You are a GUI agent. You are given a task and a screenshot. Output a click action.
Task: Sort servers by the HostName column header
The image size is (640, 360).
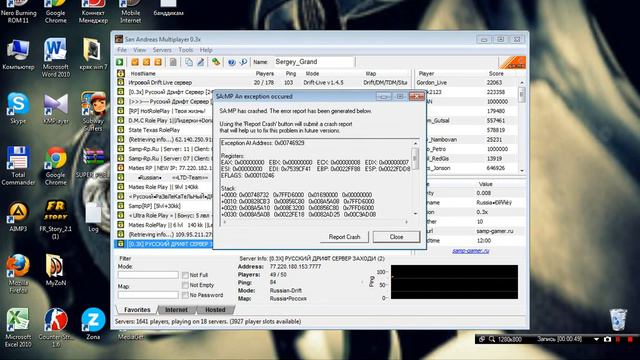point(143,73)
